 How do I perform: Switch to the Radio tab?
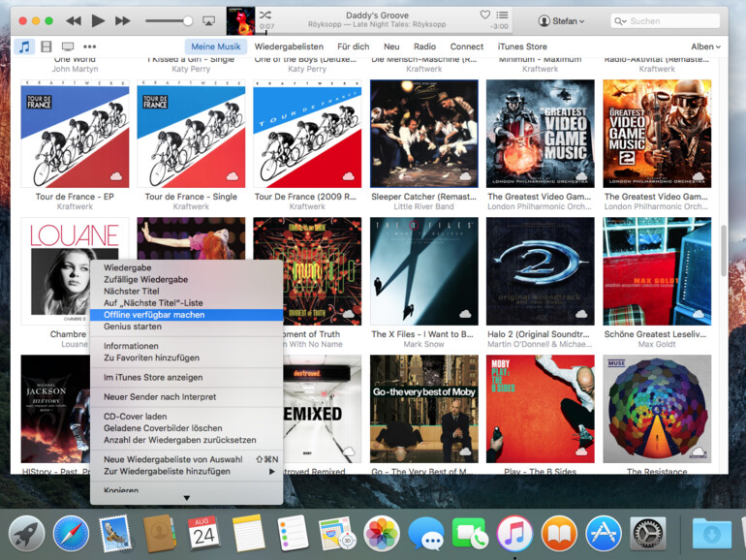424,47
